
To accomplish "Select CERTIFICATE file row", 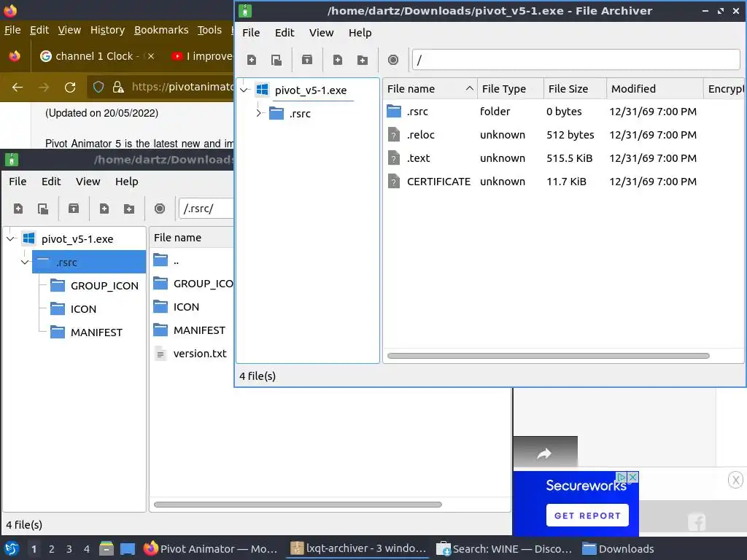I will [x=563, y=182].
